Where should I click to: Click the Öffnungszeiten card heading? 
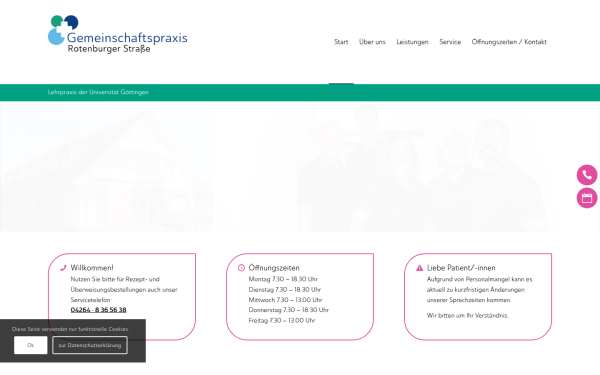[274, 268]
